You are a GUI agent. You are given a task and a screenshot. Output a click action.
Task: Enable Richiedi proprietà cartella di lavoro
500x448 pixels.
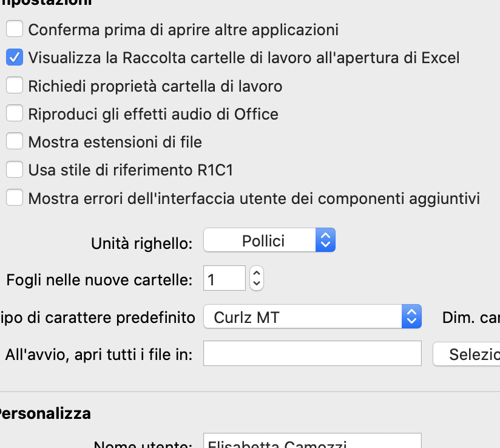coord(15,85)
